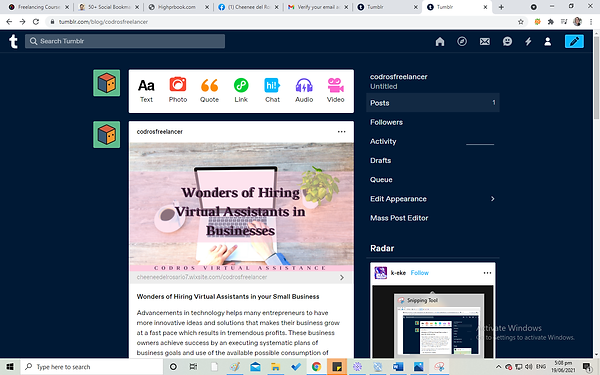Switch to Facebook Cheenee del Rosario tab
600x375 pixels.
pyautogui.click(x=249, y=7)
